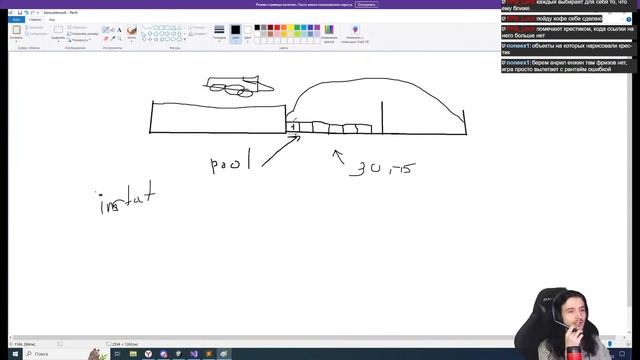Open the blue File tab
The image size is (640, 360).
point(16,20)
